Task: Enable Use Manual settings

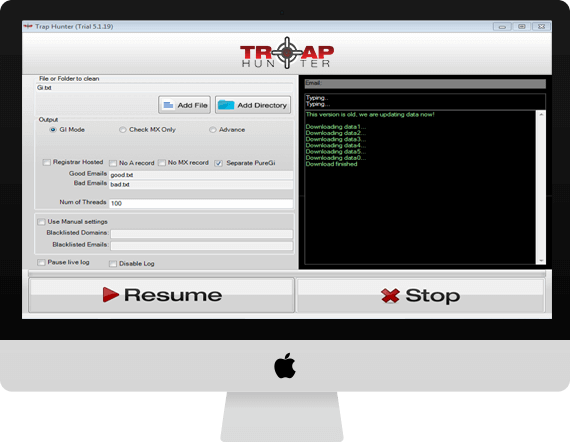Action: click(x=41, y=222)
